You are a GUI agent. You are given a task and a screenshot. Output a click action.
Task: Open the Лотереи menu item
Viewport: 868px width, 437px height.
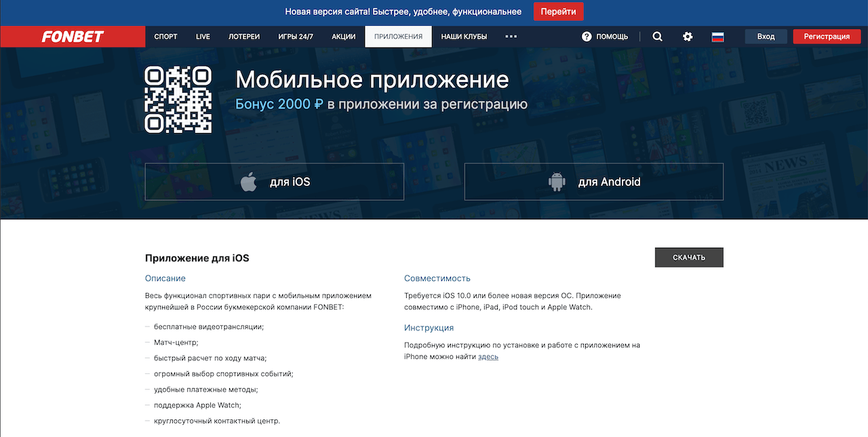point(244,37)
